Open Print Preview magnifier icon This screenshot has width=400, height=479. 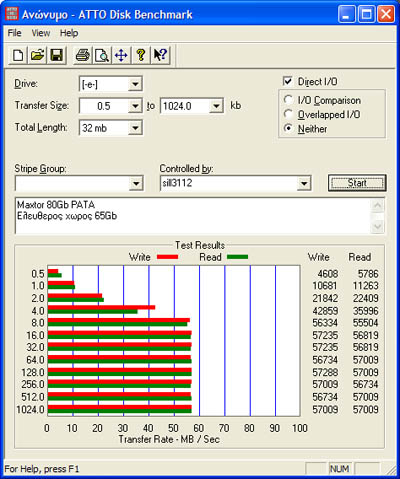[102, 55]
